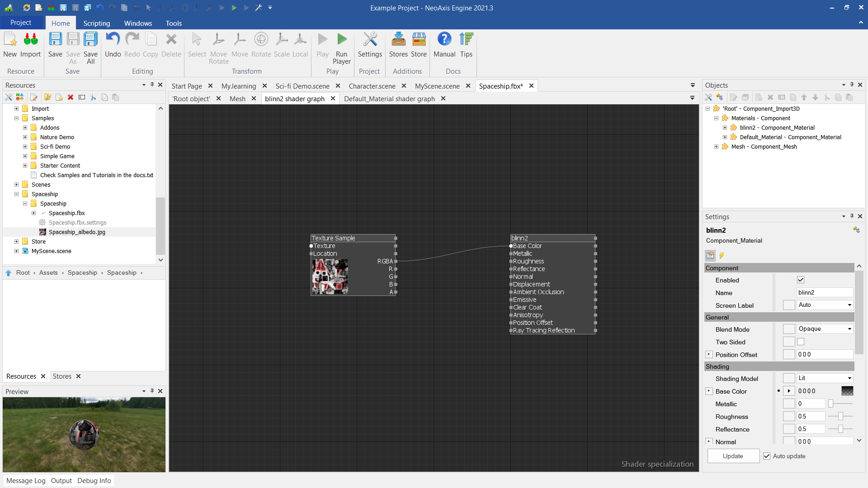Viewport: 868px width, 488px height.
Task: Click the Roughness slider
Action: [840, 416]
